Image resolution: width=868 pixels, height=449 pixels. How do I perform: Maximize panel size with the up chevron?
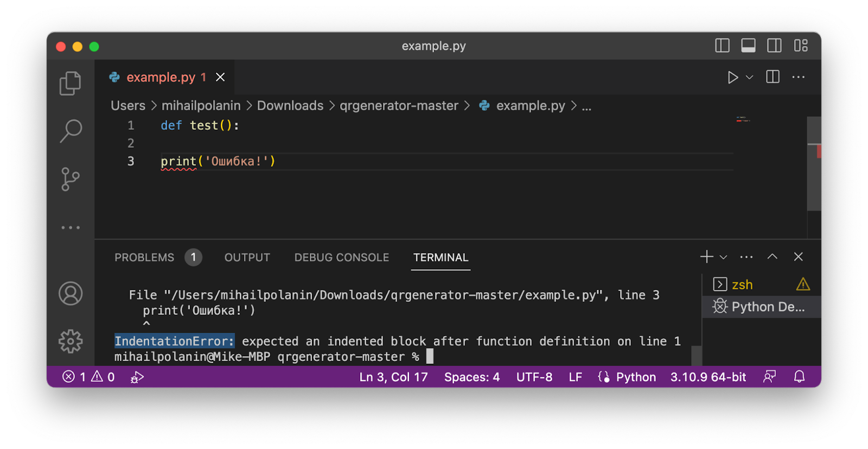772,257
